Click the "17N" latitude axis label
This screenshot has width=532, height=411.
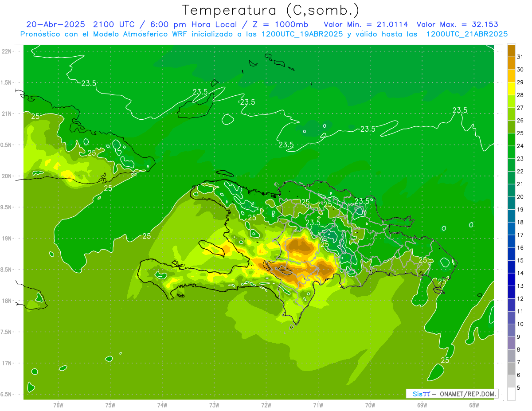coord(7,363)
